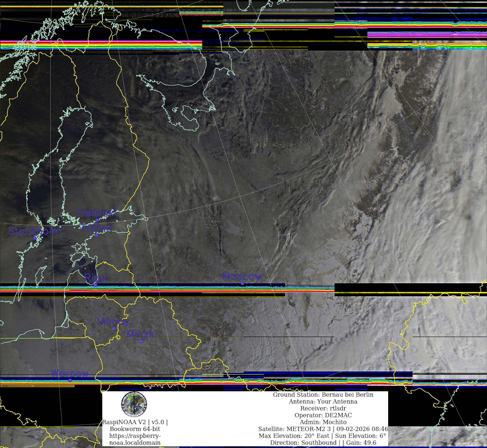Click the Helsinki city marker dot
The width and height of the screenshot is (487, 448).
click(x=97, y=220)
